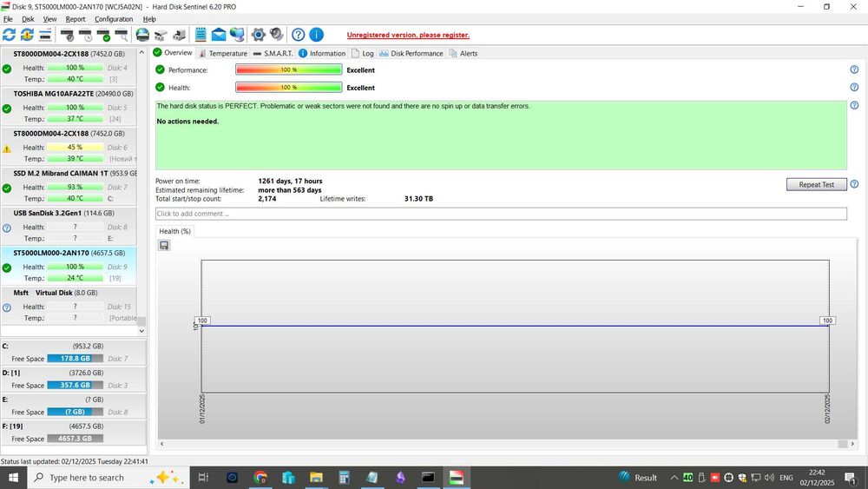The height and width of the screenshot is (489, 868).
Task: Switch to the Information tab
Action: (x=322, y=53)
